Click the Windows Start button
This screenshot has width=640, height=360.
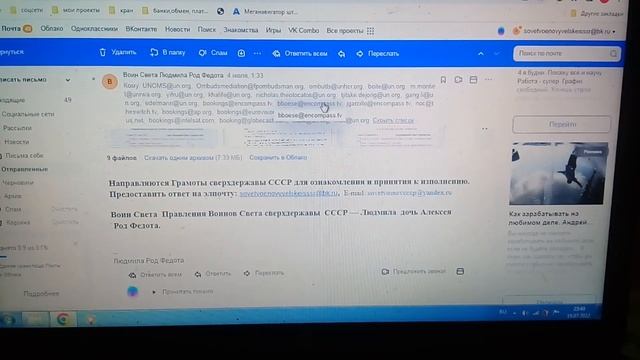[x=8, y=320]
